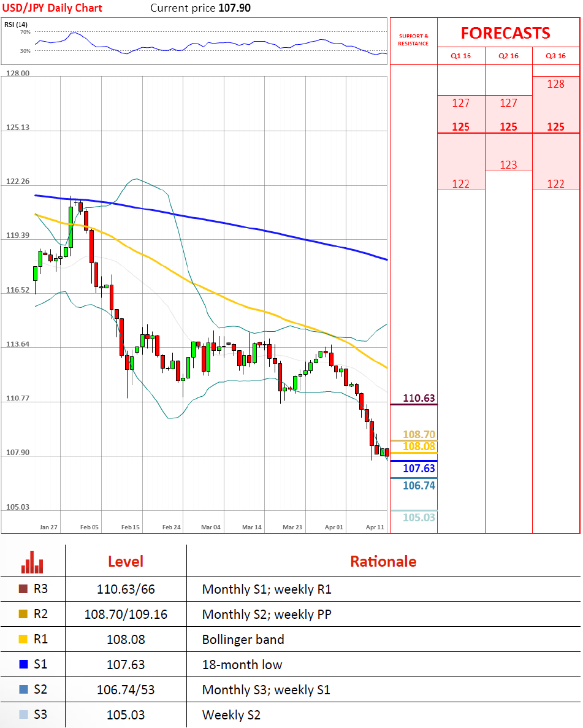Click the 108.08 resistance level label
583x728 pixels.
(419, 446)
